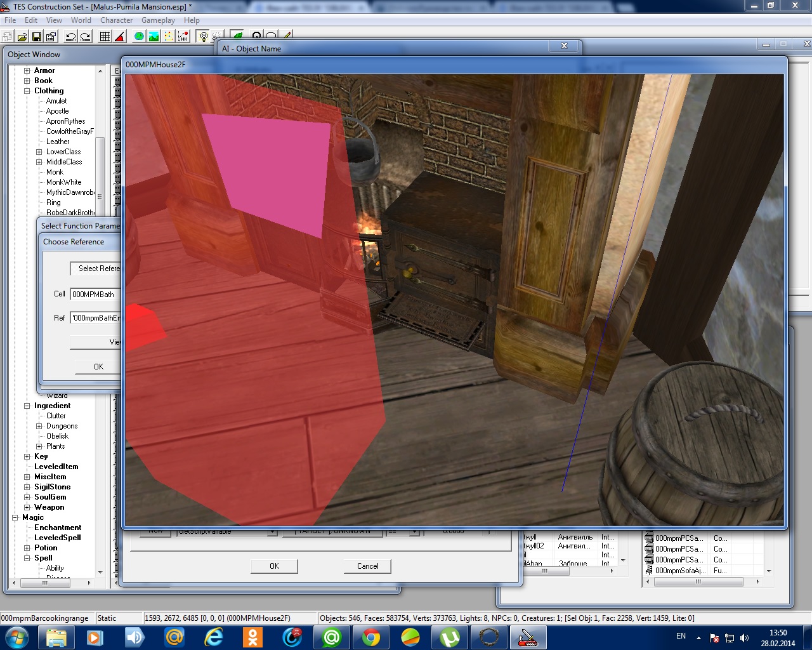
Task: Click the Ref field in Choose Reference
Action: pyautogui.click(x=96, y=317)
